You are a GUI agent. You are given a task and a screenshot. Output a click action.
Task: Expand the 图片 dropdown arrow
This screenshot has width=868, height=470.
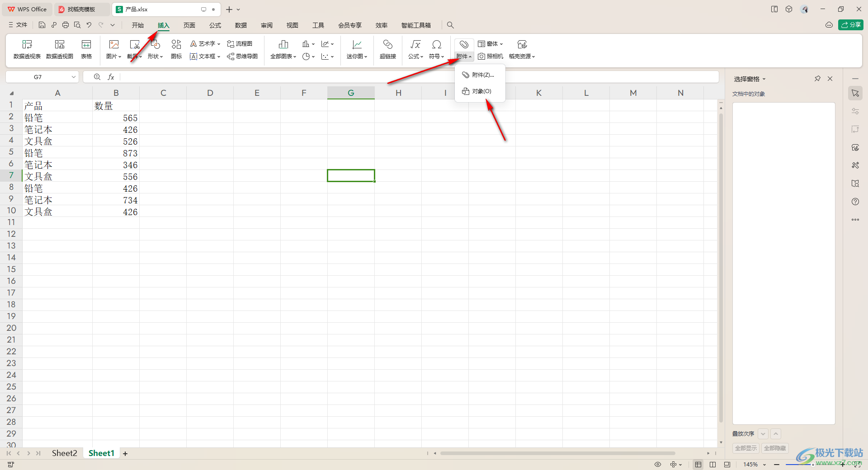(x=120, y=56)
